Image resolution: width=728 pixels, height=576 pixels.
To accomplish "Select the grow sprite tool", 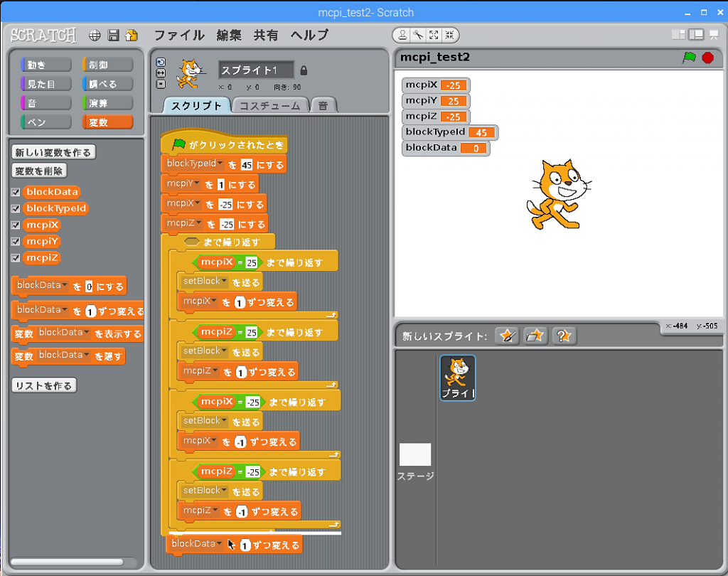I will (434, 35).
